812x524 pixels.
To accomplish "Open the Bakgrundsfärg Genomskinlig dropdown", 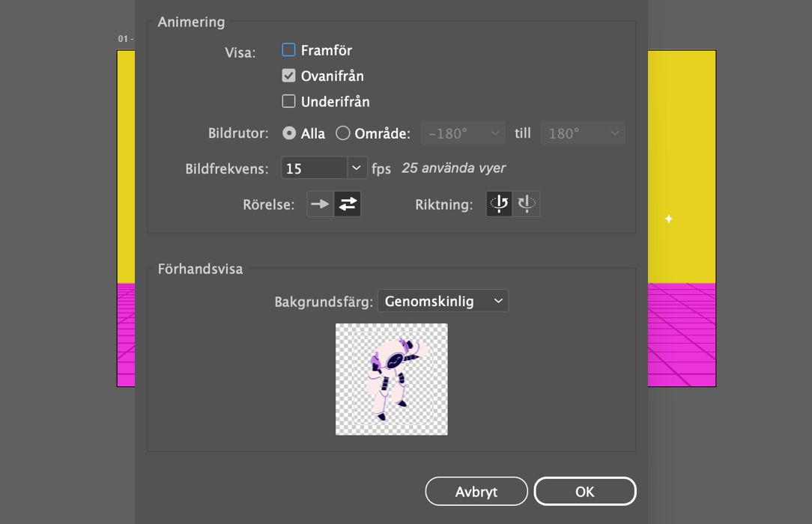I will click(443, 301).
